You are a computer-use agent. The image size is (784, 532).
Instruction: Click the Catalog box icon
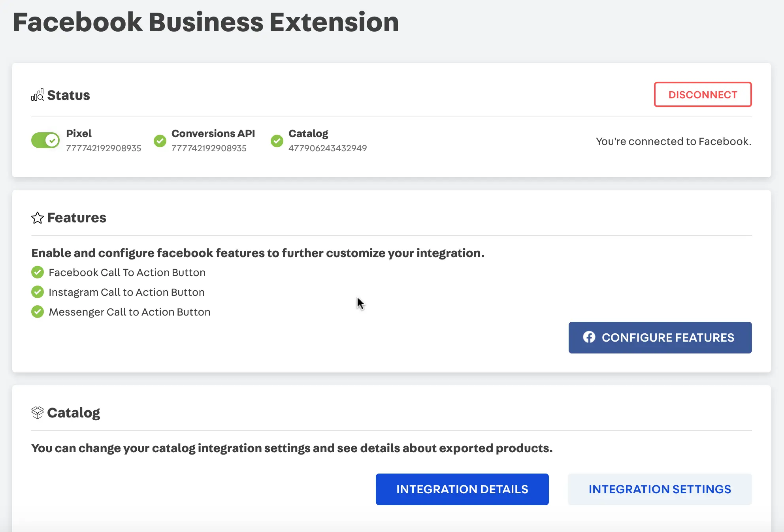pyautogui.click(x=38, y=413)
